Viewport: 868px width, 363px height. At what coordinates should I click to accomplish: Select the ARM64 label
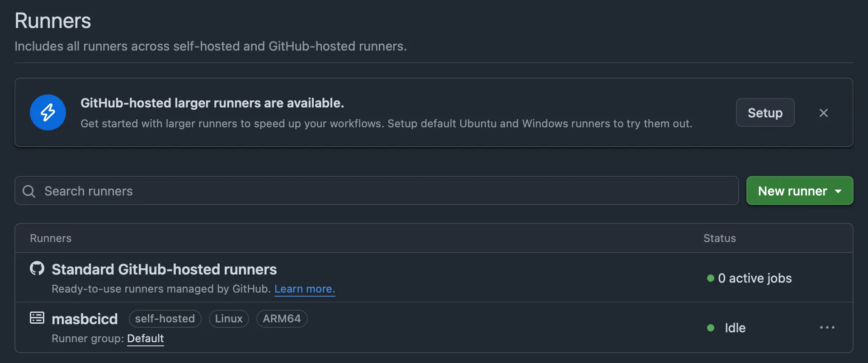click(282, 319)
